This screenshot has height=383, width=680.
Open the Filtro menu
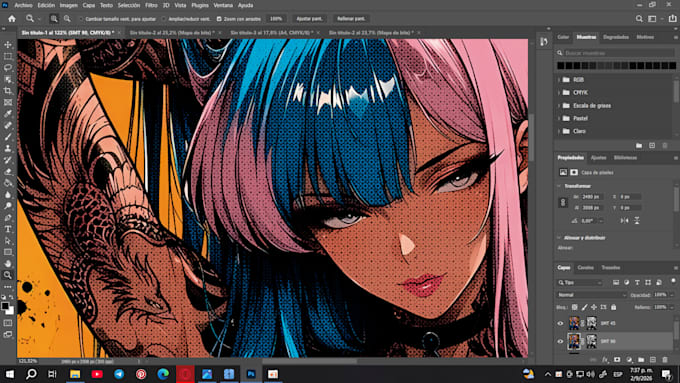[151, 5]
